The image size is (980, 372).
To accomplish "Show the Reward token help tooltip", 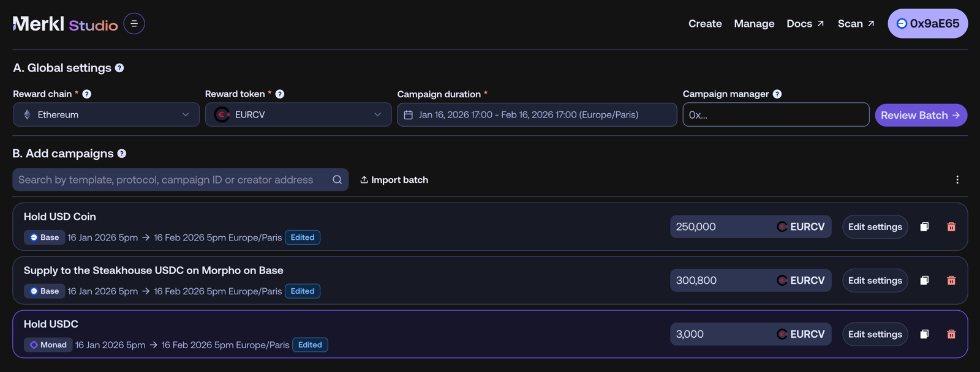I will (x=280, y=94).
